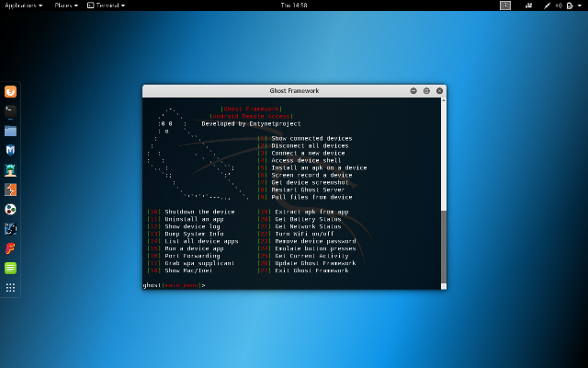Screen dimensions: 588x368
Task: Click the Thu 14:58 clock in top bar
Action: tap(294, 6)
